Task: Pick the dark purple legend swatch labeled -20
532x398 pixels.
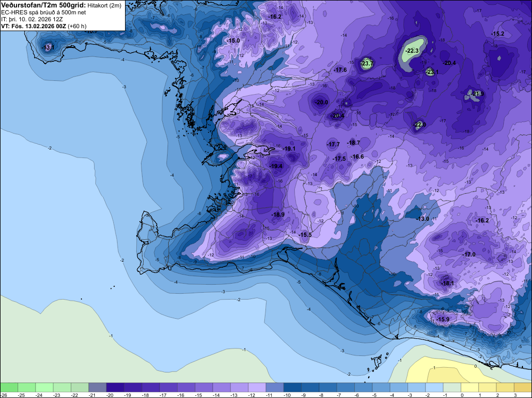Action: click(x=115, y=387)
